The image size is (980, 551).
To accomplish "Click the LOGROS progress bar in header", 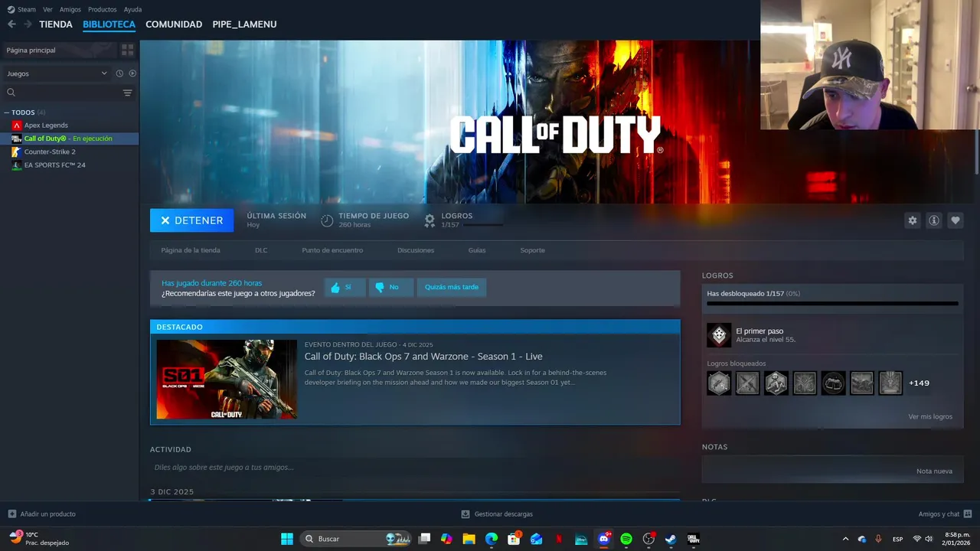I will click(483, 225).
